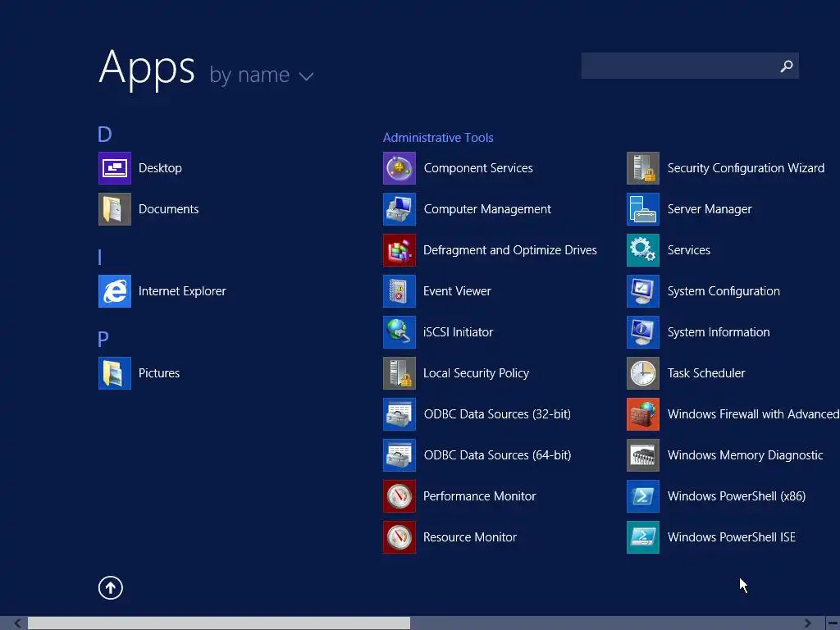Click the chevron next to 'by name'

(x=306, y=76)
